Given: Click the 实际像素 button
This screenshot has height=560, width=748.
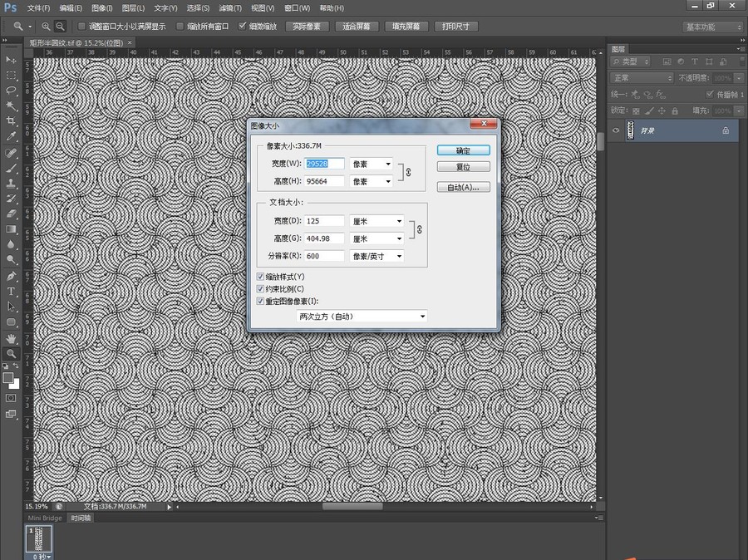Looking at the screenshot, I should click(307, 27).
